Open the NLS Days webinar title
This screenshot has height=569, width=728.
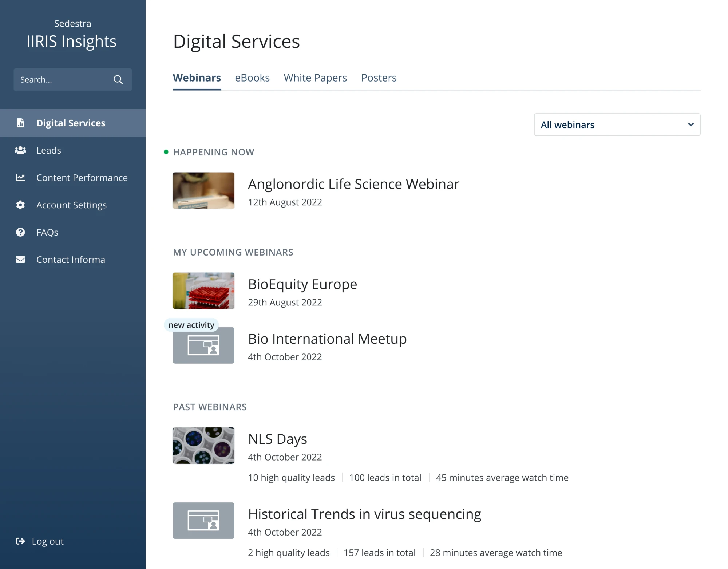[x=277, y=439]
